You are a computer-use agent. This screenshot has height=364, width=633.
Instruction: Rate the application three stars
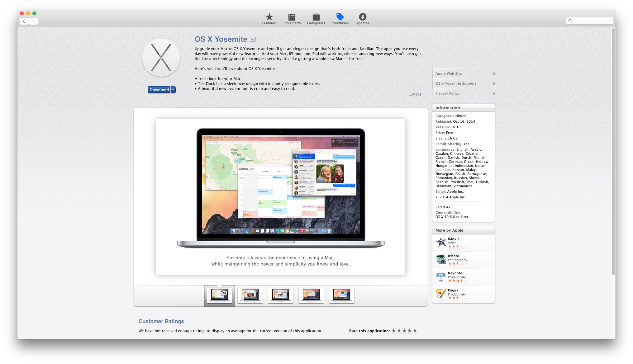pos(404,331)
